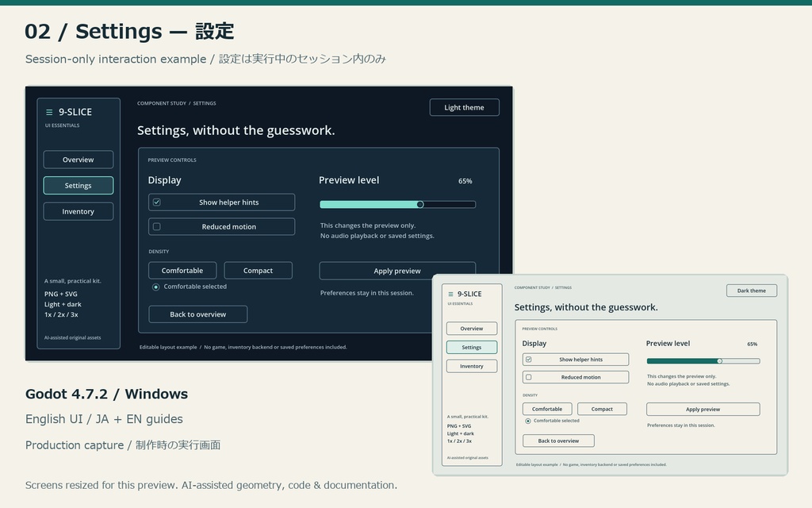This screenshot has width=812, height=508.
Task: Open Inventory in the light window sidebar
Action: coord(472,366)
